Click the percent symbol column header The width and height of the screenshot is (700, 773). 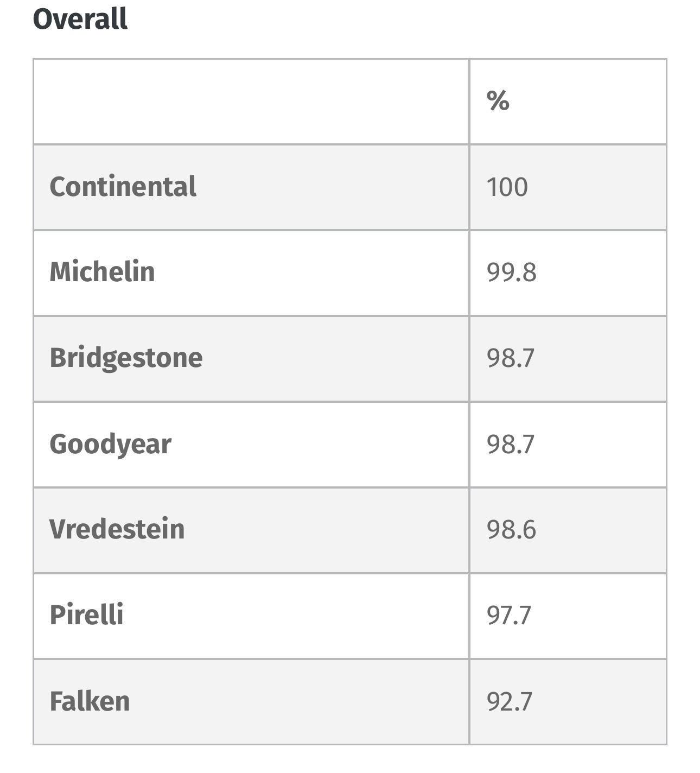[498, 101]
